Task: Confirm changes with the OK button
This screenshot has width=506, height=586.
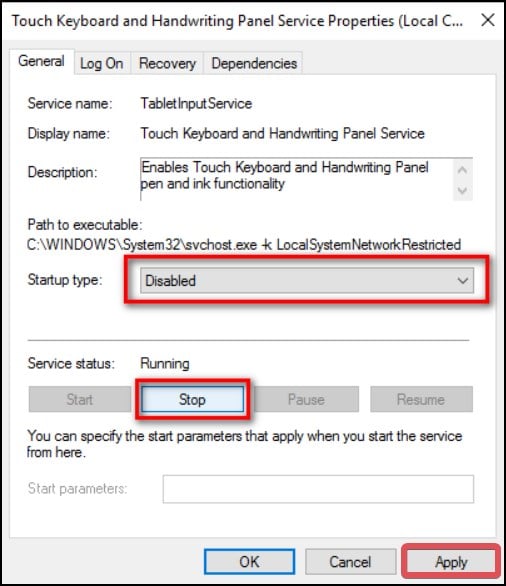Action: (x=249, y=562)
